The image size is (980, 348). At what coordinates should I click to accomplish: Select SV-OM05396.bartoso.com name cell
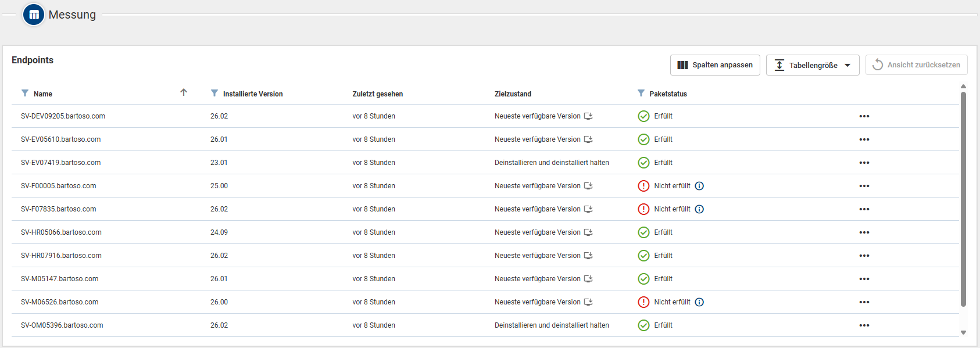(62, 325)
